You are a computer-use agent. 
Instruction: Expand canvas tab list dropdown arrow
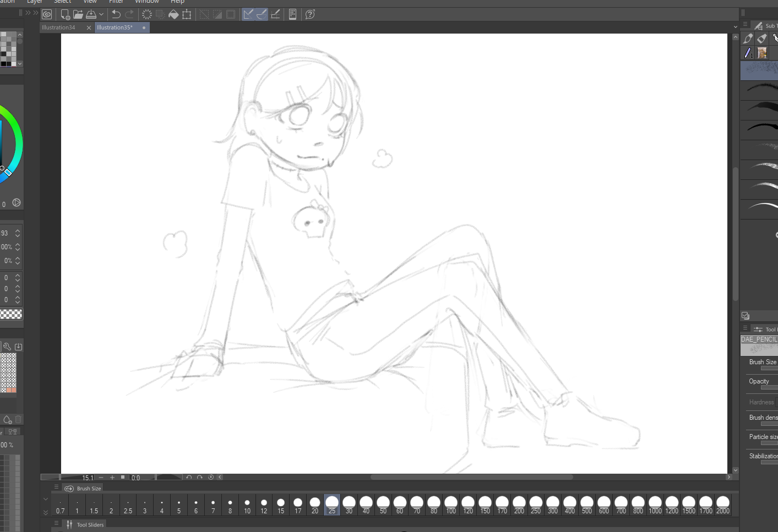point(736,26)
